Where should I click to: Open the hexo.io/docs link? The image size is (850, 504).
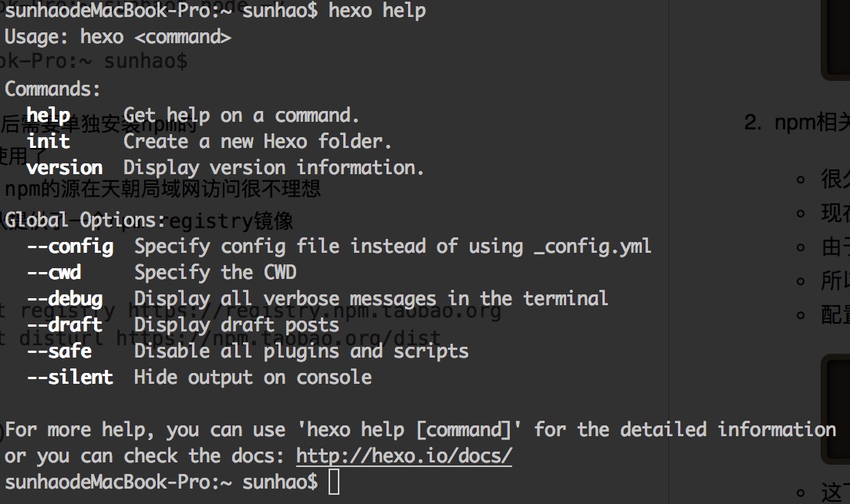coord(404,455)
